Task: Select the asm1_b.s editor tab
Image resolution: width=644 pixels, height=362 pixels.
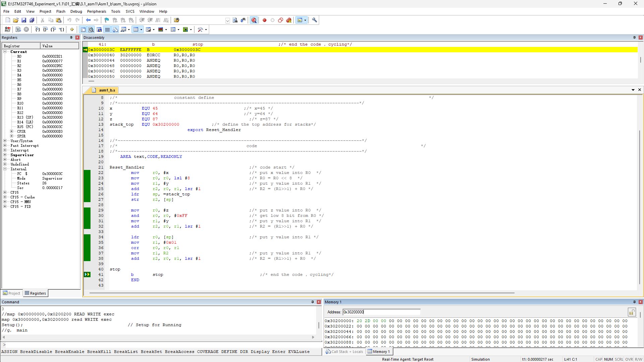Action: coord(104,90)
